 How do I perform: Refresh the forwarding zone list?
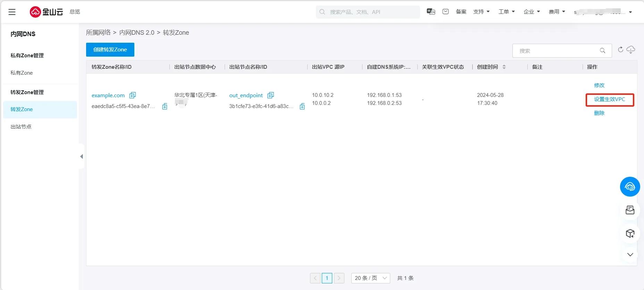point(620,50)
